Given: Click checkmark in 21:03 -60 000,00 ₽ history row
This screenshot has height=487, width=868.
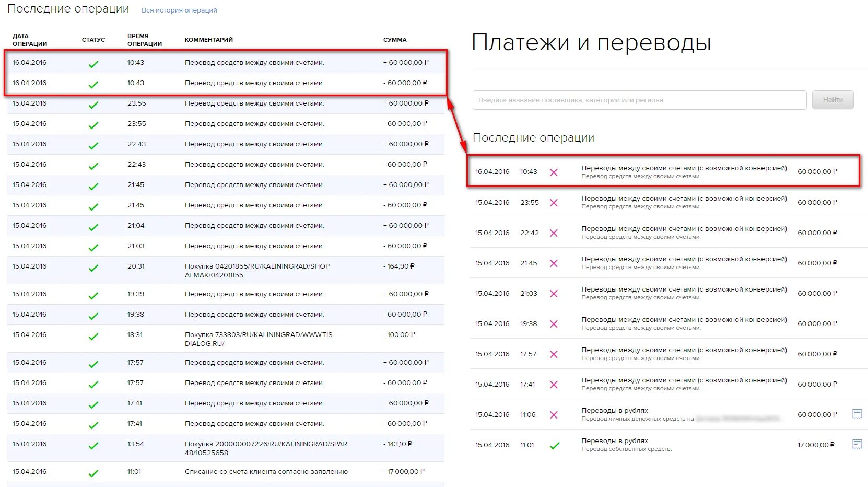Looking at the screenshot, I should [93, 248].
